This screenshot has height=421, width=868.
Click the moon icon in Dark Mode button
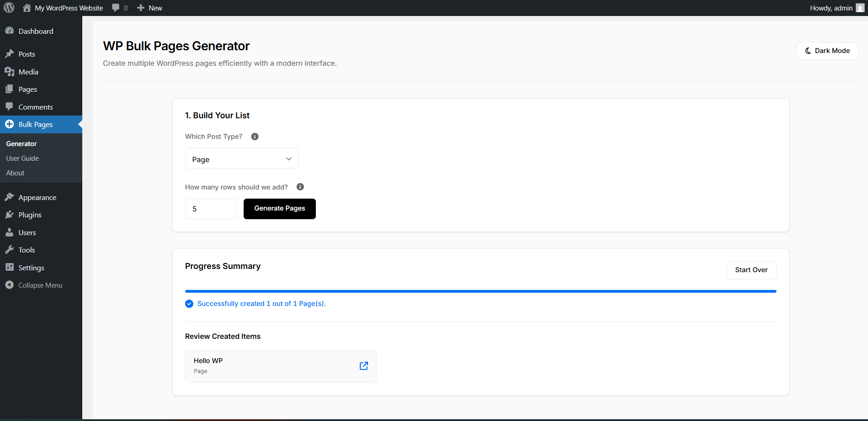808,51
